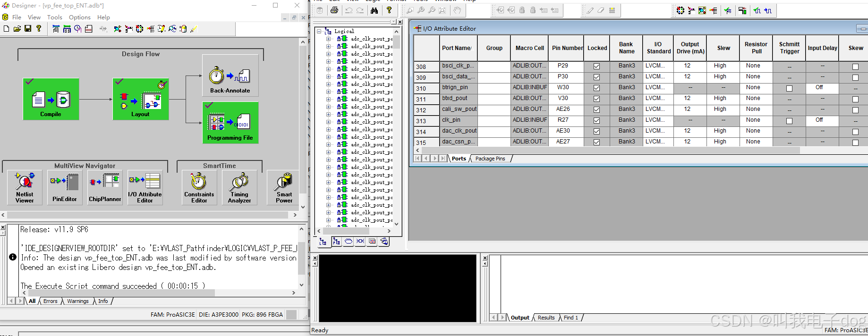Click the Pin Number column header

point(567,48)
